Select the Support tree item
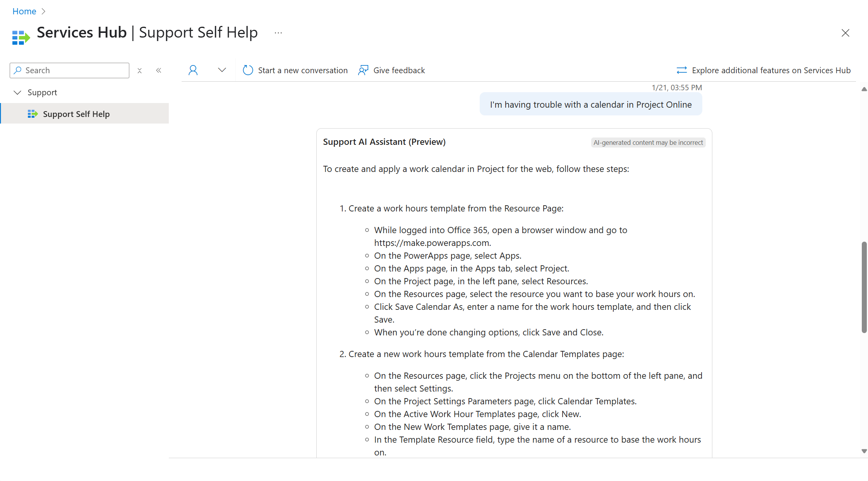868x481 pixels. coord(42,92)
